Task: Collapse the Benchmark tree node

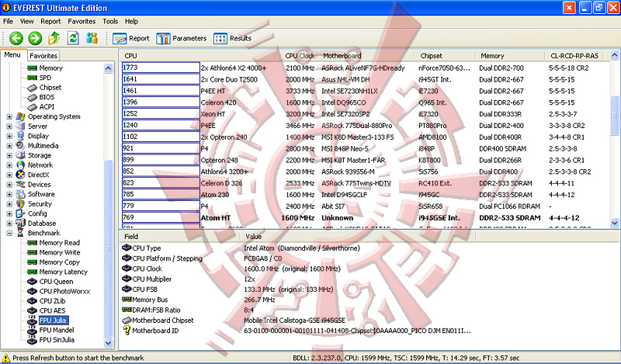Action: [x=9, y=234]
